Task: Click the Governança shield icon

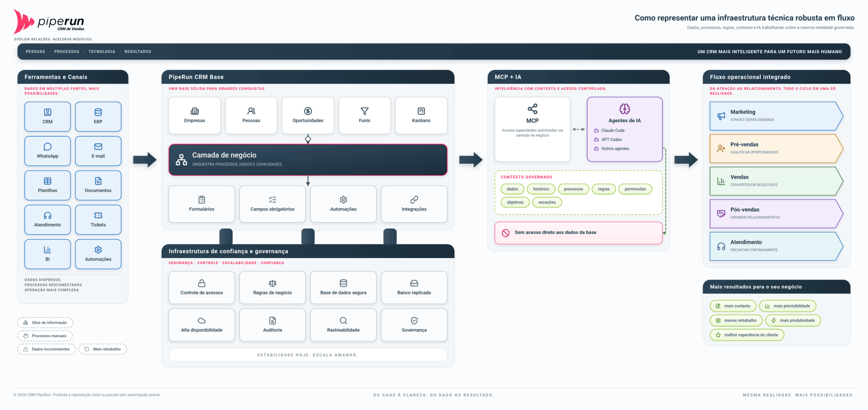Action: 414,321
